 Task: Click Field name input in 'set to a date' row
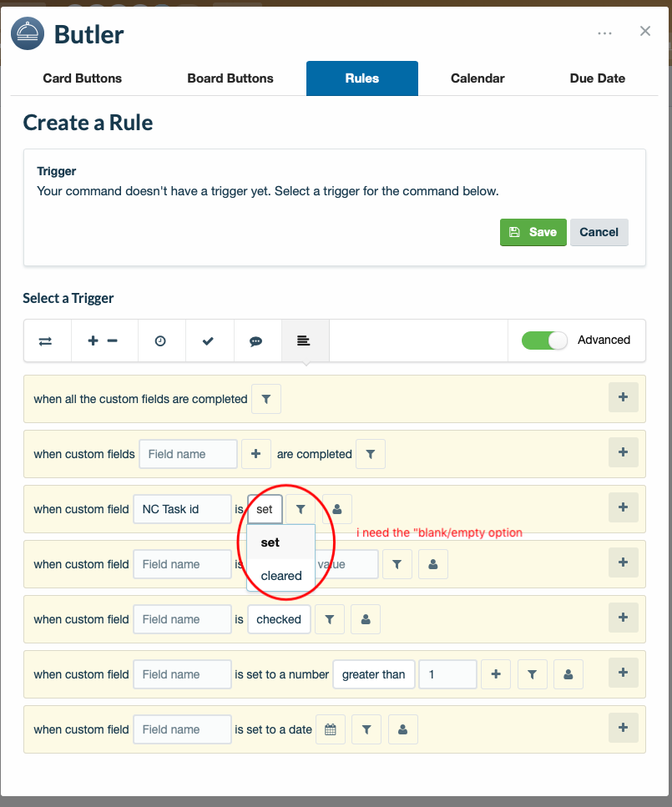click(182, 729)
